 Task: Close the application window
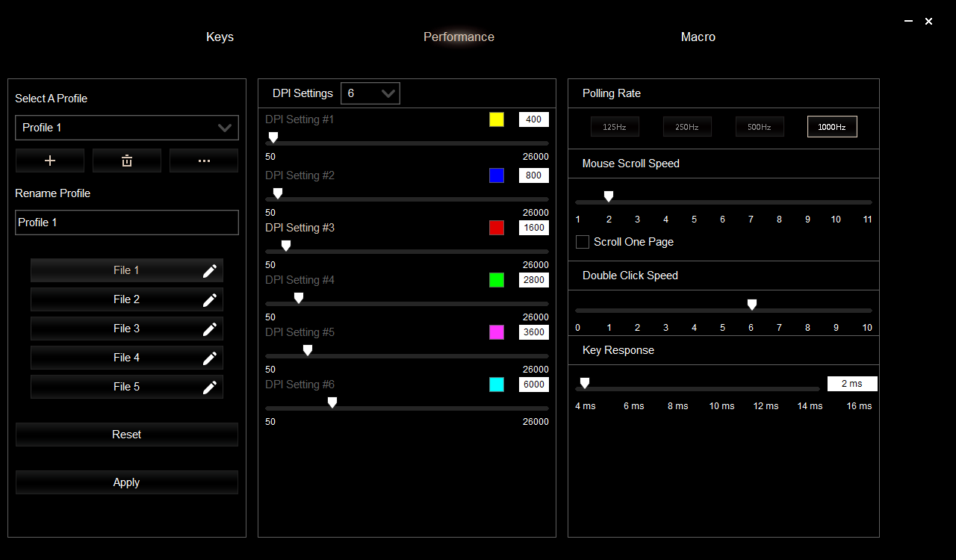928,22
